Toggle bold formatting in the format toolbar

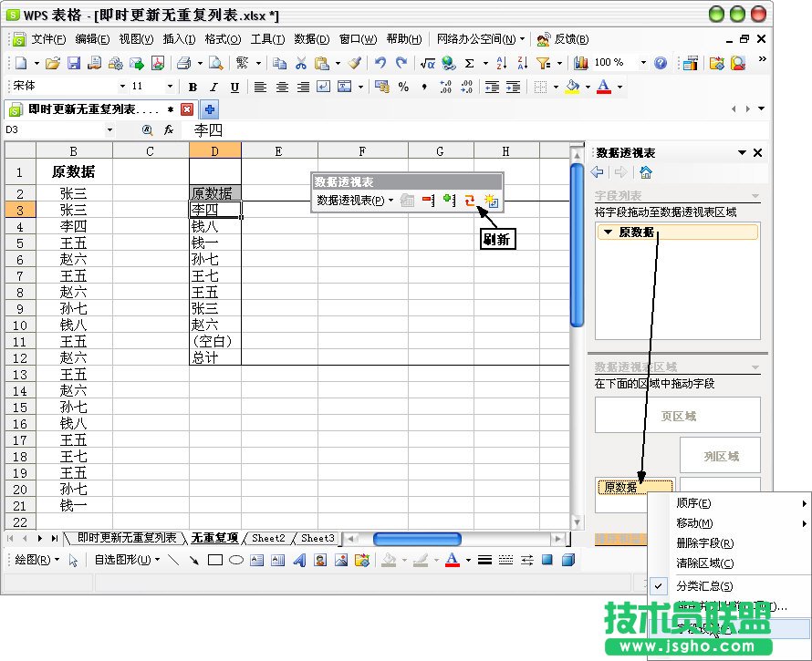[x=193, y=87]
